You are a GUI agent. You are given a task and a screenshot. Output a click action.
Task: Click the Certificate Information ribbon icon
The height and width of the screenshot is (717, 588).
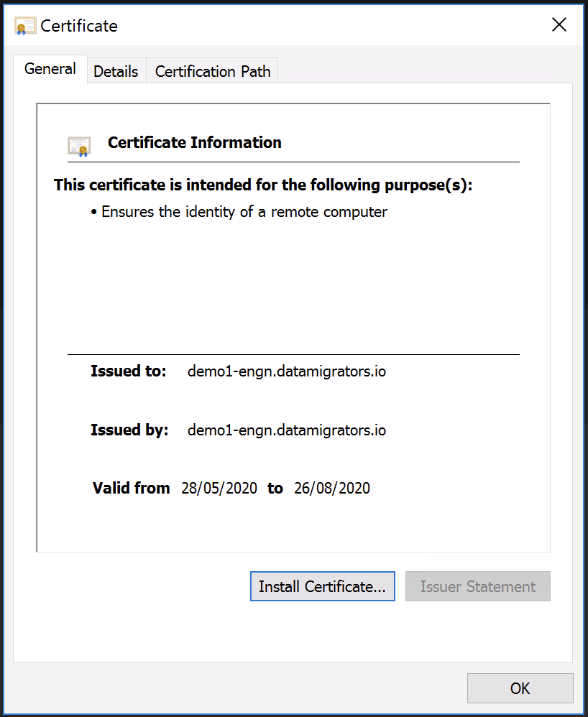(x=79, y=146)
